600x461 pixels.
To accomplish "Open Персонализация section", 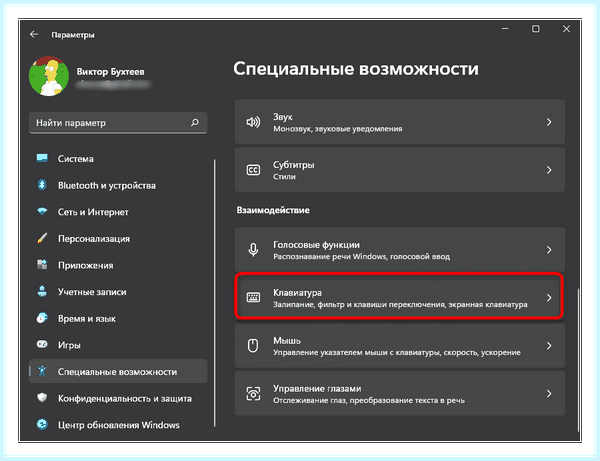I will click(x=118, y=238).
